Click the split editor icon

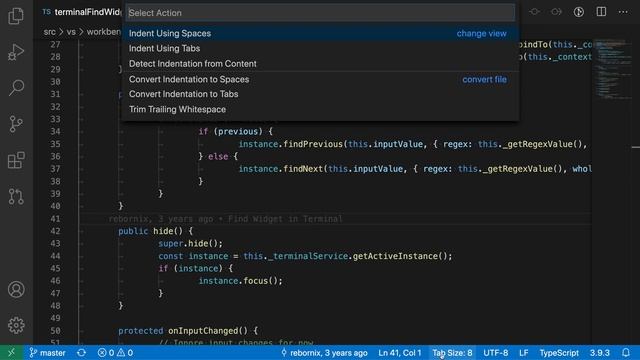(x=601, y=12)
